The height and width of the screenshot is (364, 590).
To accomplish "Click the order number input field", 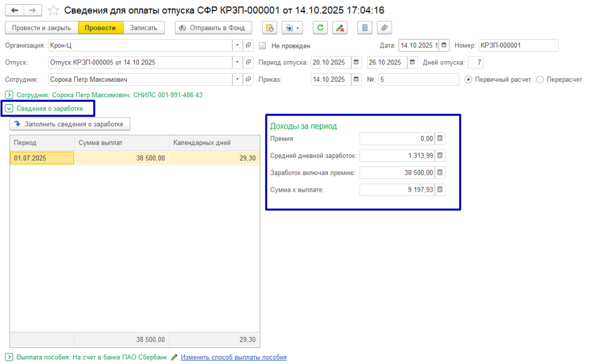I will [418, 79].
